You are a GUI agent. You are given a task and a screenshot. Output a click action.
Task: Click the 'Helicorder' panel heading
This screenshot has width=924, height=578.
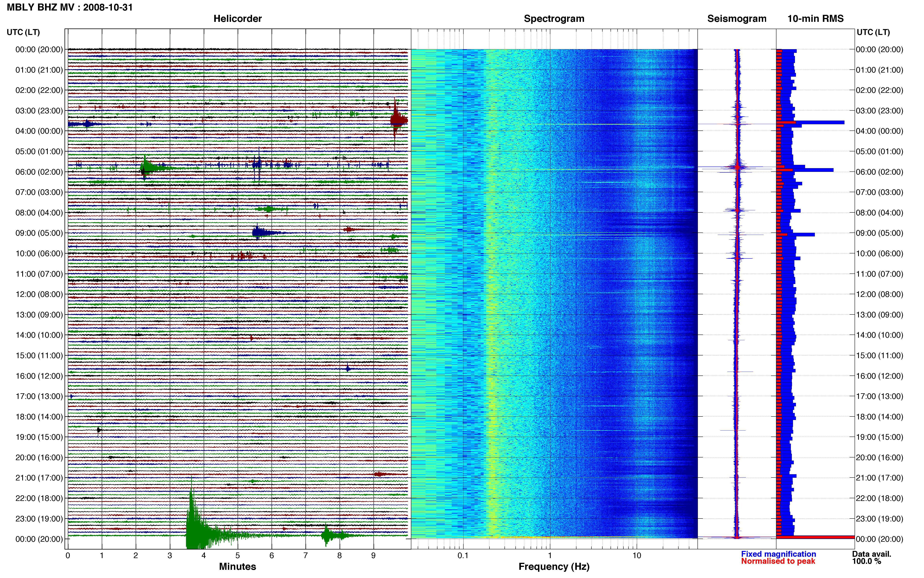click(238, 19)
